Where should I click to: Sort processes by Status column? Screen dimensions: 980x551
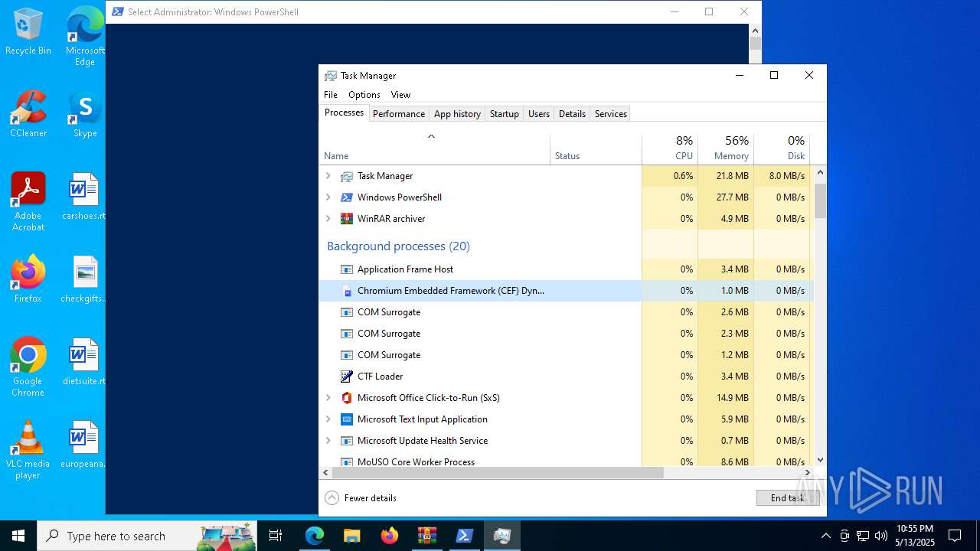click(596, 148)
